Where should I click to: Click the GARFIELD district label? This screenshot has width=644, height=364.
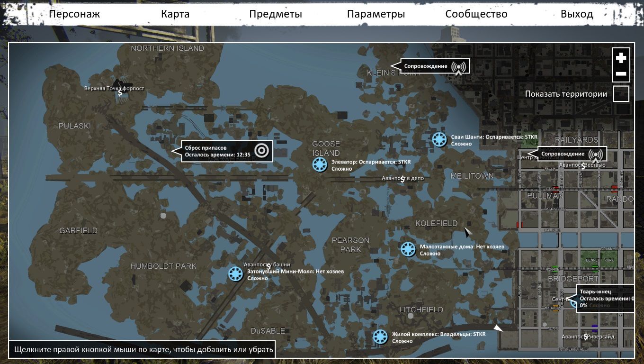click(x=79, y=231)
